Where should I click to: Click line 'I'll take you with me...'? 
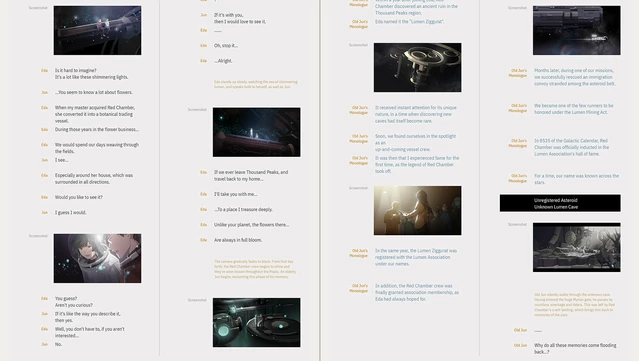236,194
